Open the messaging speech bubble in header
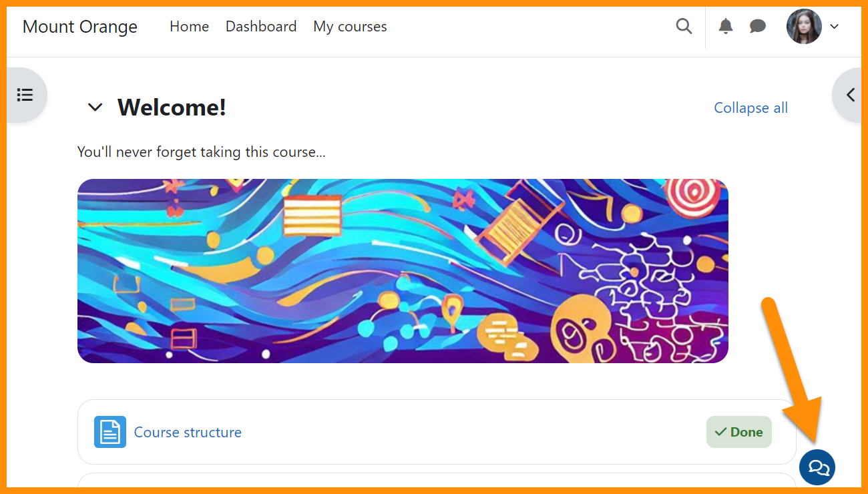 pyautogui.click(x=758, y=26)
